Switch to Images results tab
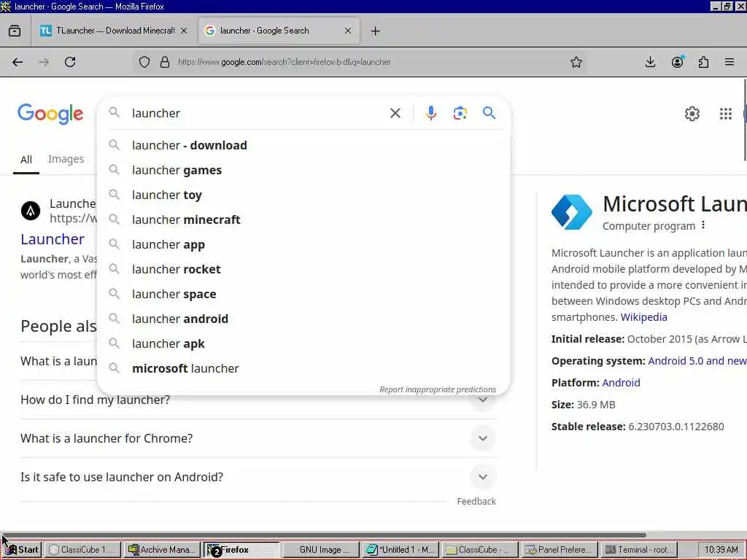747x560 pixels. click(66, 159)
